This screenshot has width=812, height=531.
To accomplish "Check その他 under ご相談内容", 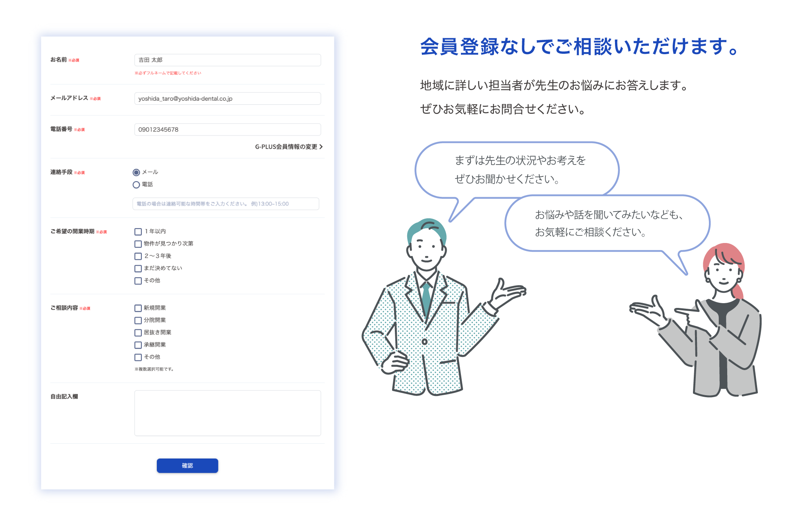I will (x=138, y=358).
